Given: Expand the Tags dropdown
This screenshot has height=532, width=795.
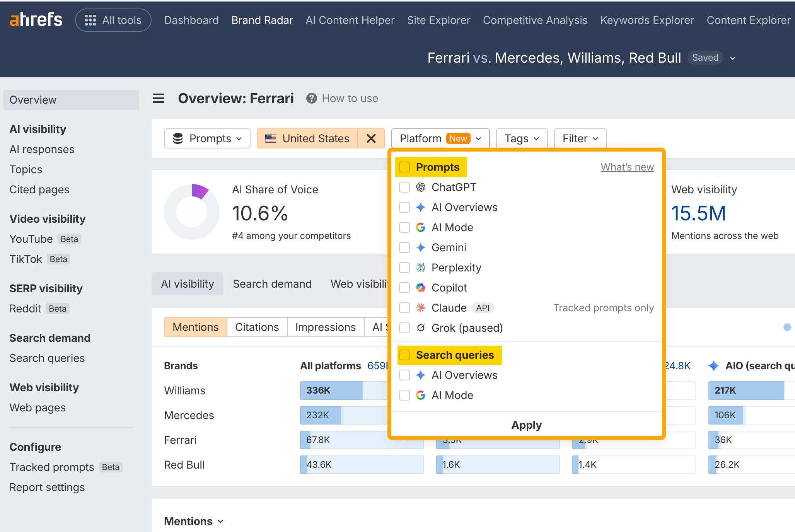Looking at the screenshot, I should pyautogui.click(x=522, y=138).
